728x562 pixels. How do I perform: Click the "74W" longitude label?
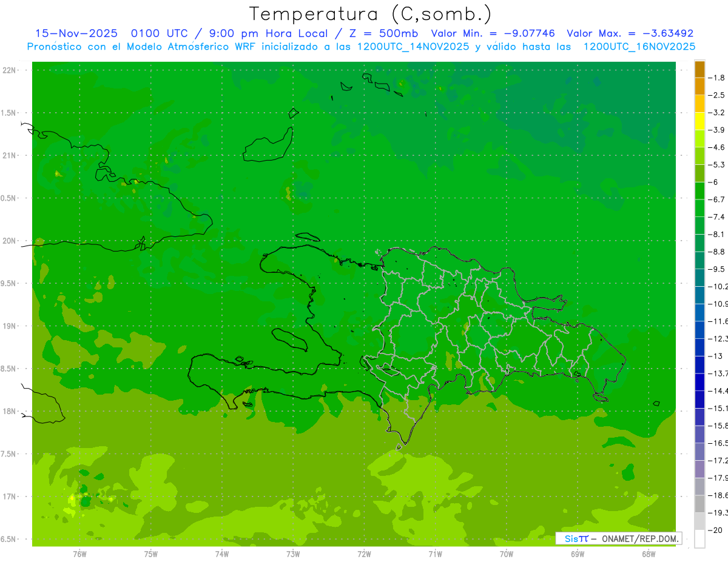point(221,554)
